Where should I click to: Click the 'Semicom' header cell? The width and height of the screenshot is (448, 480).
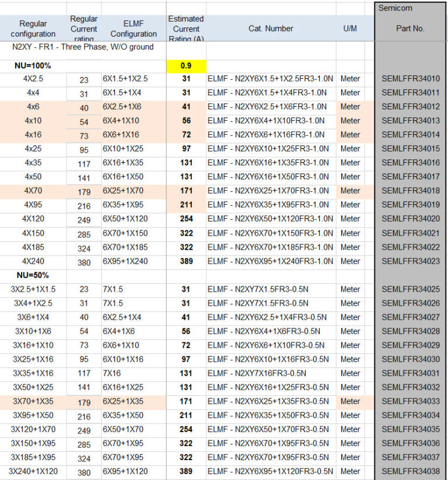coord(395,8)
